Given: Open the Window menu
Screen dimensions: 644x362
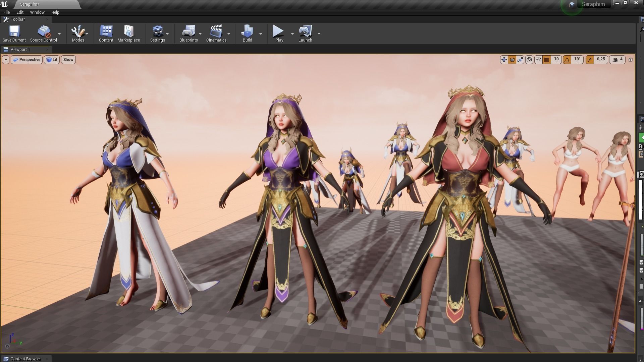Looking at the screenshot, I should point(37,12).
